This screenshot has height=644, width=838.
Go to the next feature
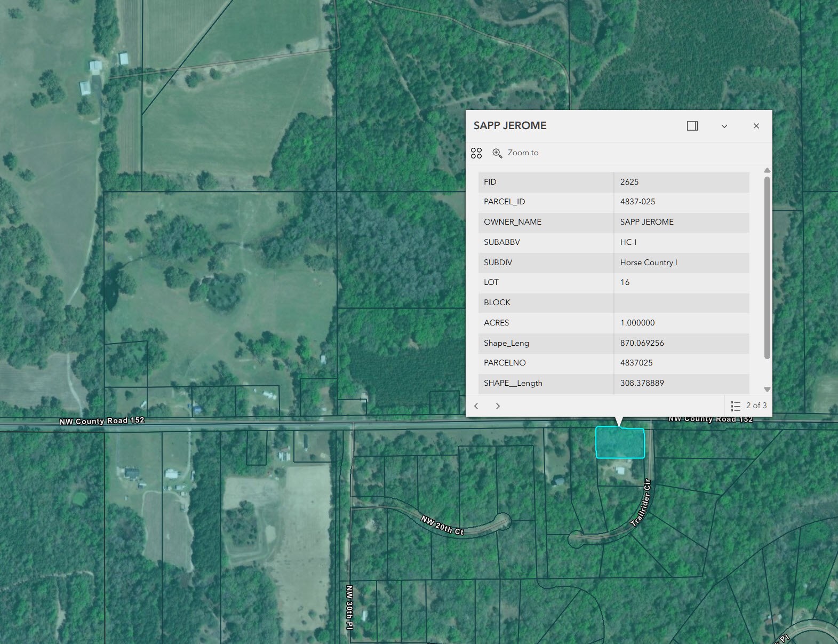pyautogui.click(x=498, y=406)
